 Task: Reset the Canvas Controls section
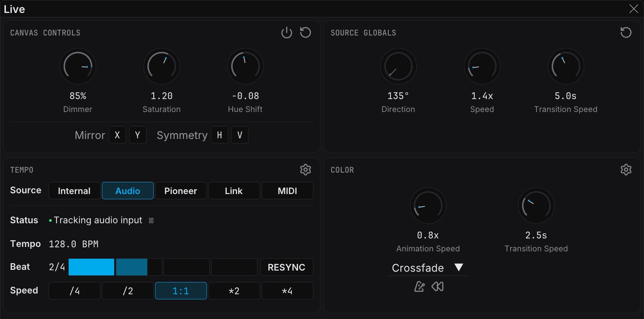pos(305,33)
